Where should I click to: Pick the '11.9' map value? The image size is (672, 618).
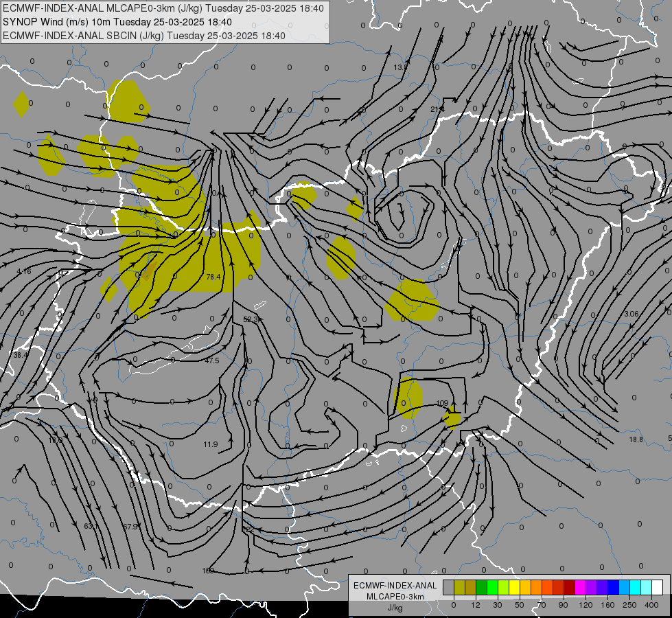click(211, 444)
